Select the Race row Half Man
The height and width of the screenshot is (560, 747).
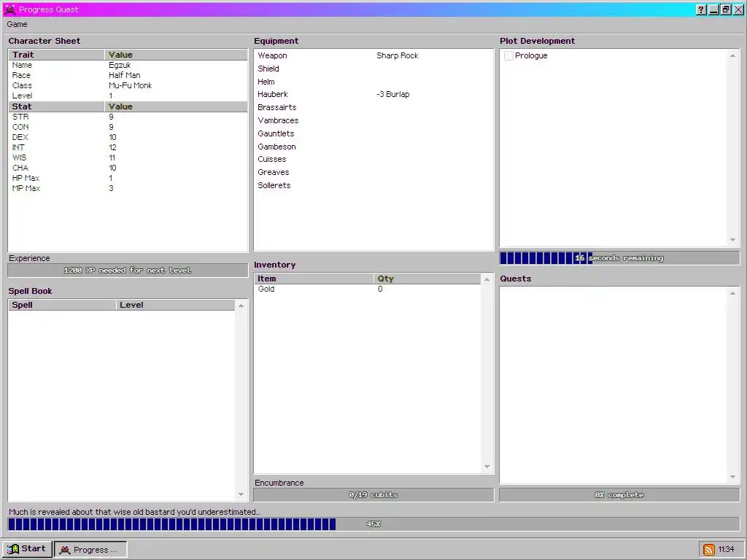click(x=128, y=75)
